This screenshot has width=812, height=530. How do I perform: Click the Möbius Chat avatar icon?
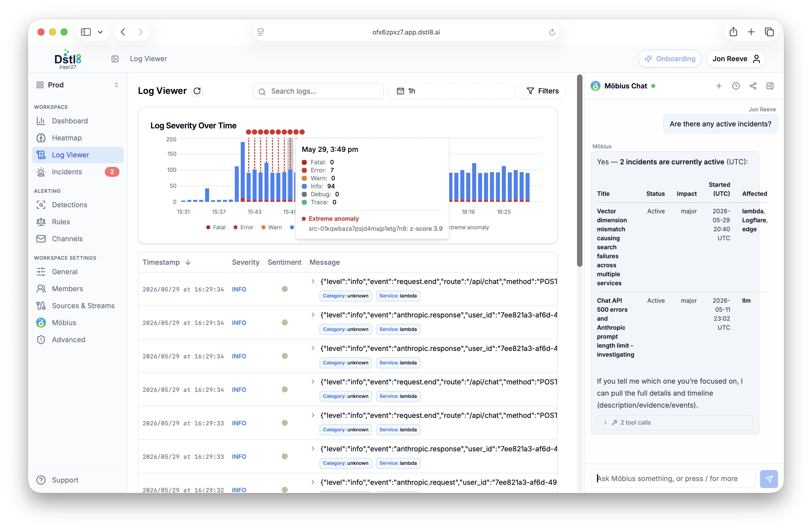click(x=595, y=86)
